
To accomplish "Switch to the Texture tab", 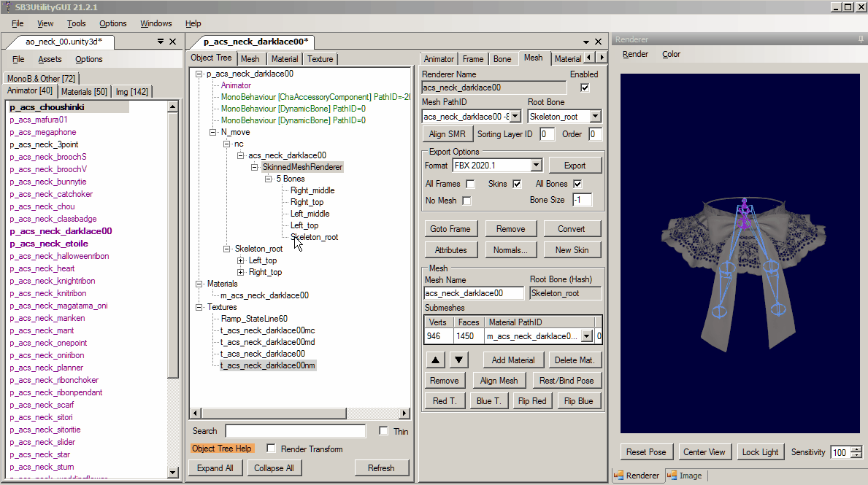I will pos(320,58).
